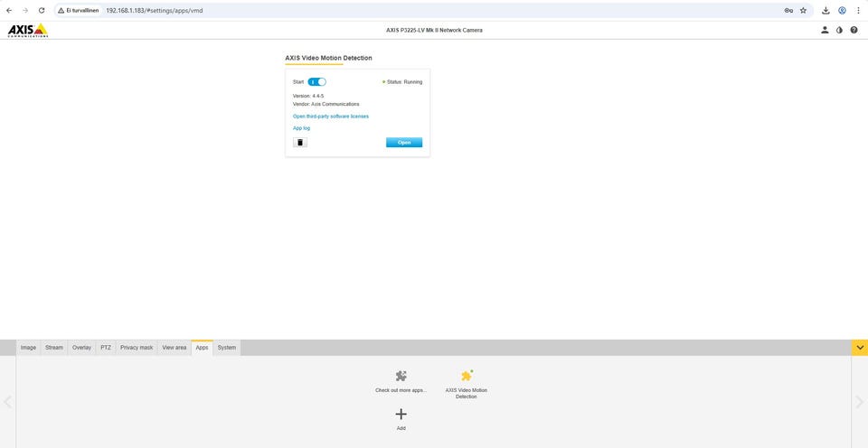Image resolution: width=868 pixels, height=448 pixels.
Task: Click the Vendor: Axis Communications text
Action: (326, 104)
